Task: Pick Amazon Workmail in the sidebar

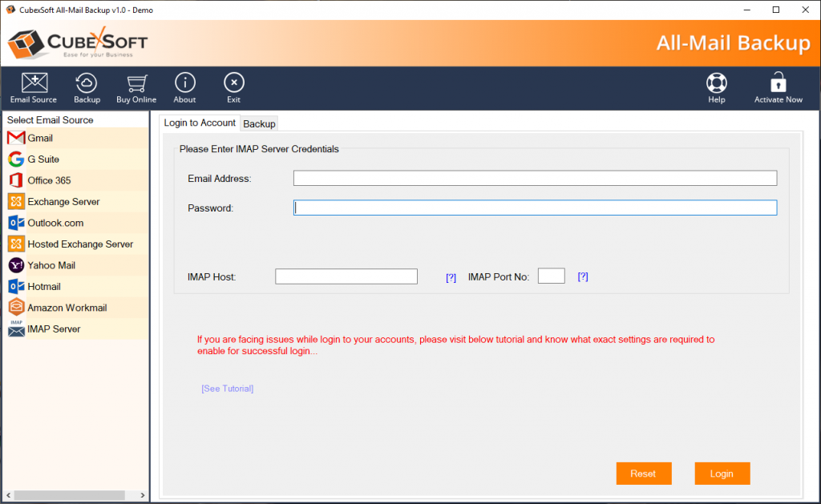Action: point(67,308)
